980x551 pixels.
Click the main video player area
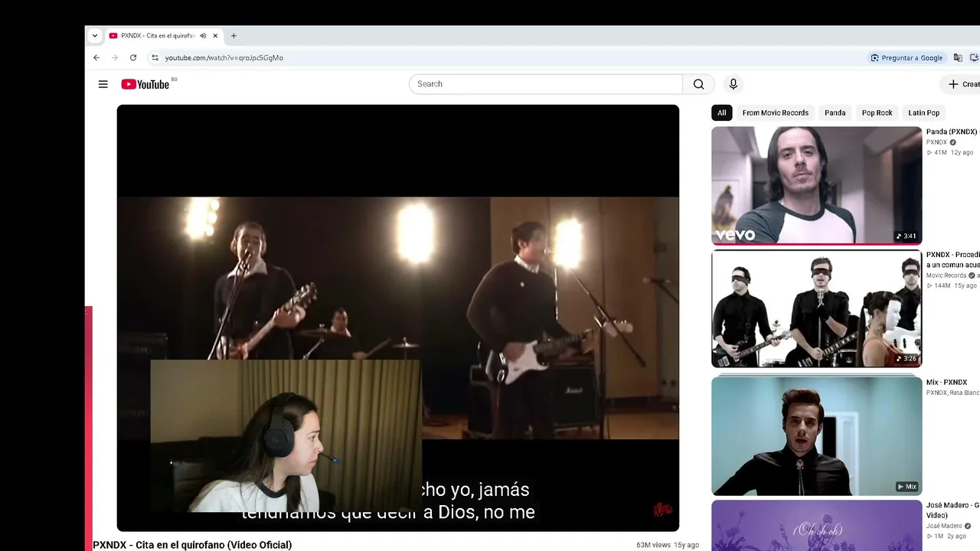tap(397, 318)
